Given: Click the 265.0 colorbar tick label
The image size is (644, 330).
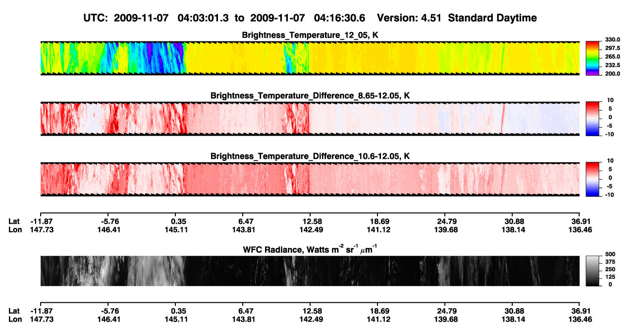Looking at the screenshot, I should click(612, 57).
